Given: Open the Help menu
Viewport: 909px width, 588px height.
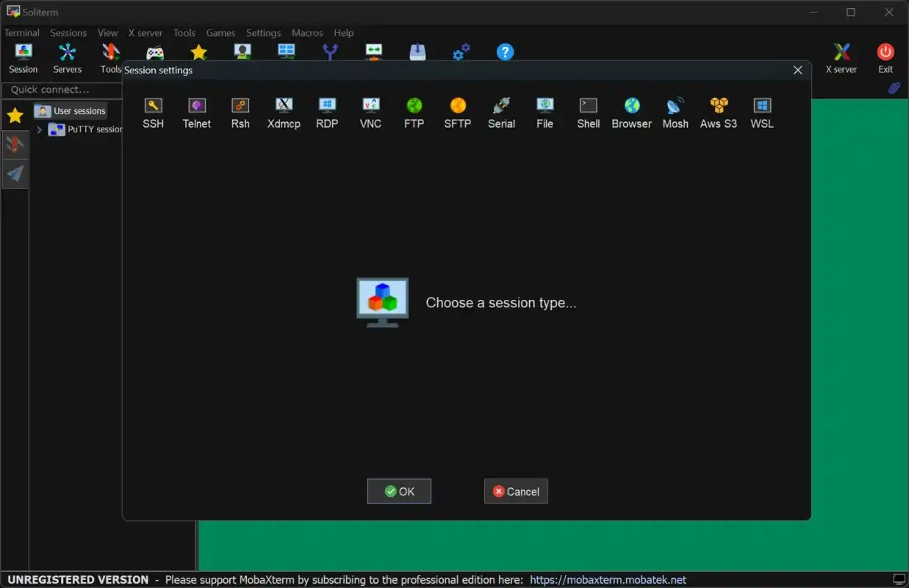Looking at the screenshot, I should (x=344, y=32).
